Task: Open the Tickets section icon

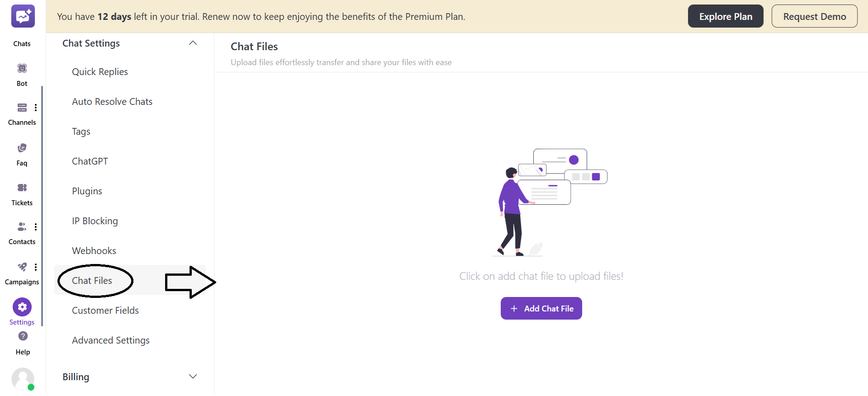Action: [22, 188]
